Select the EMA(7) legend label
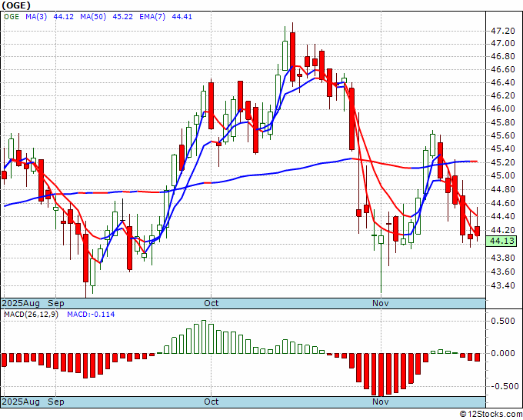Screen dimensions: 523x420 [x=152, y=16]
